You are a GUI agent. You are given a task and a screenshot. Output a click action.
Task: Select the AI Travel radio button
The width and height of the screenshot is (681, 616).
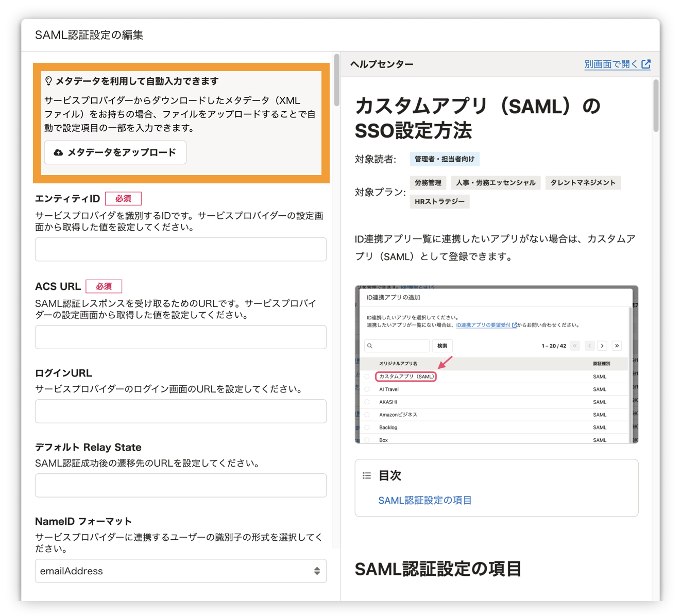point(367,389)
